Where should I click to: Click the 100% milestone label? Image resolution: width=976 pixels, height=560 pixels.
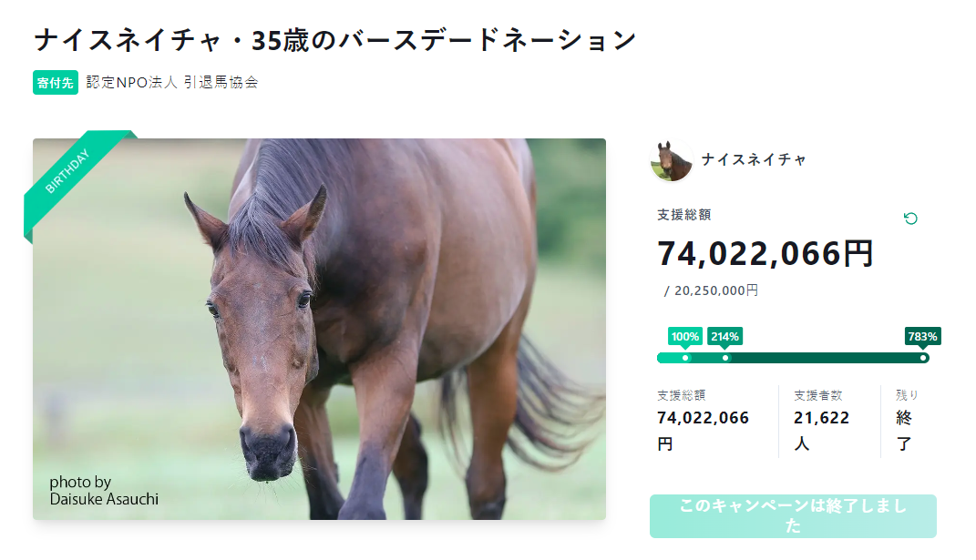coord(685,337)
